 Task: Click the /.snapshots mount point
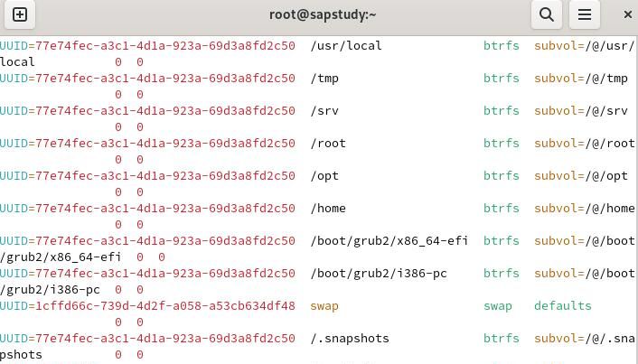[350, 339]
